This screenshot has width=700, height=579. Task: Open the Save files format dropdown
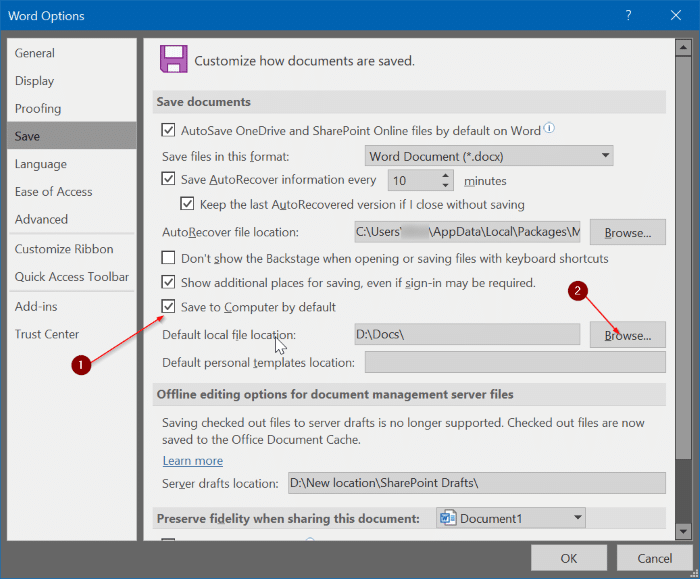(x=489, y=156)
